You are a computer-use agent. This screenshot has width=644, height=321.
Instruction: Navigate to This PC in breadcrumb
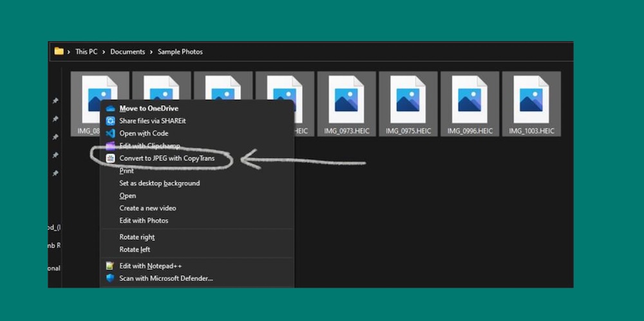(x=86, y=52)
